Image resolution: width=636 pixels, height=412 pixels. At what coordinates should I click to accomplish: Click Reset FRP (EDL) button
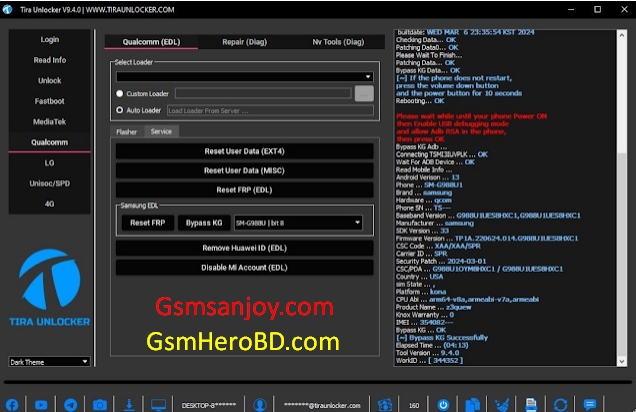[x=245, y=190]
